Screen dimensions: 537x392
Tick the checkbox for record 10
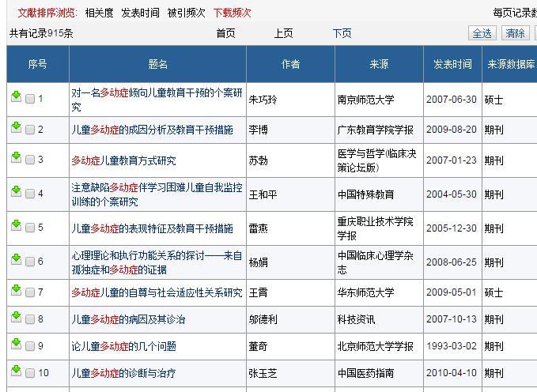click(30, 373)
